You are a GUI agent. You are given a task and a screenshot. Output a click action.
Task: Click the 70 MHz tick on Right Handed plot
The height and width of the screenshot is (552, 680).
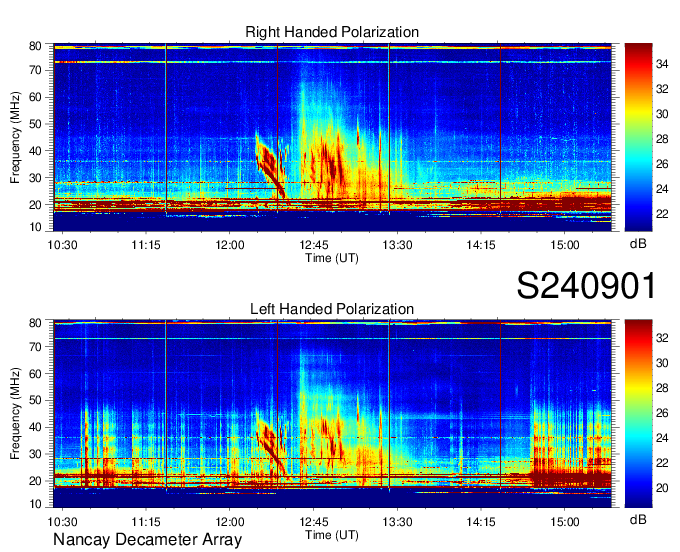coord(36,70)
